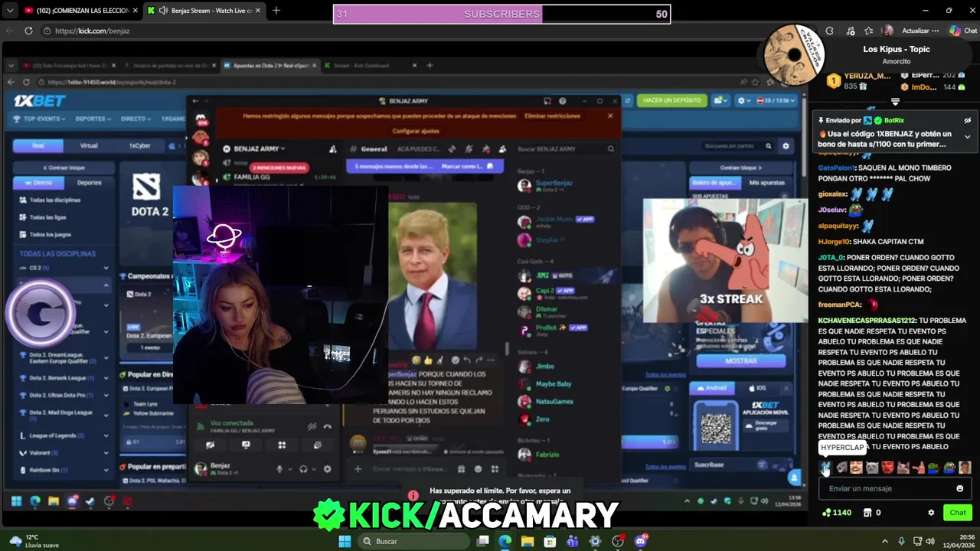Reload the kick.com page
The image size is (980, 551).
(28, 31)
